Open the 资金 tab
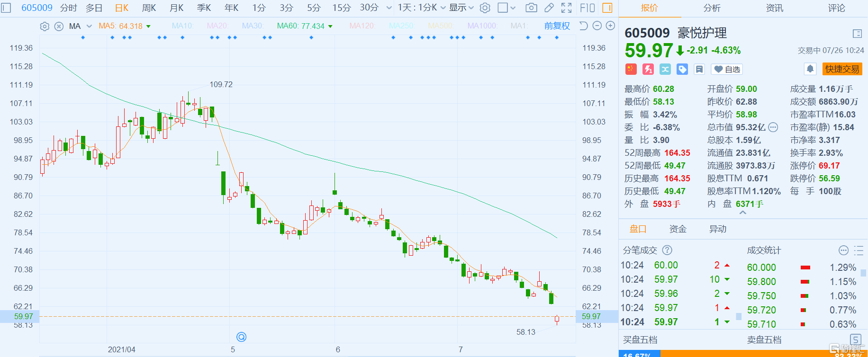The height and width of the screenshot is (357, 868). (x=678, y=229)
